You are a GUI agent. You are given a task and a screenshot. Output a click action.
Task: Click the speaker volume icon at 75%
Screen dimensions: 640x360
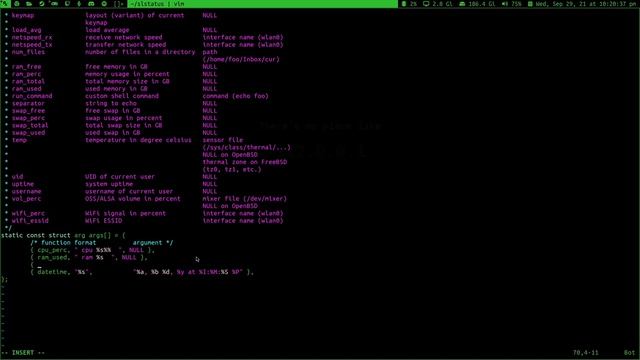pyautogui.click(x=505, y=4)
